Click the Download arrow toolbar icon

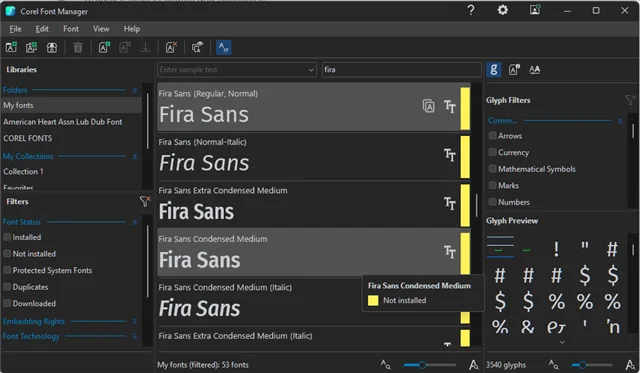point(145,47)
